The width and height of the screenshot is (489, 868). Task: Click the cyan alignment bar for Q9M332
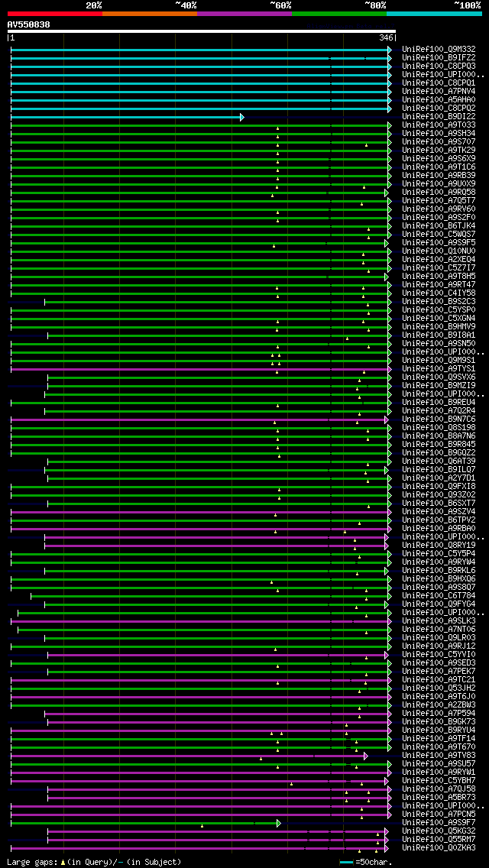tap(199, 50)
